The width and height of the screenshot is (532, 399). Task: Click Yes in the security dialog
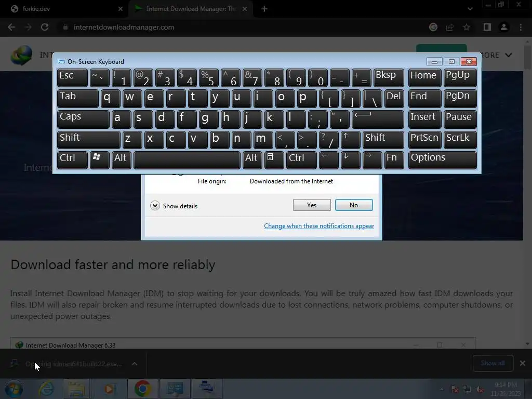pyautogui.click(x=312, y=205)
